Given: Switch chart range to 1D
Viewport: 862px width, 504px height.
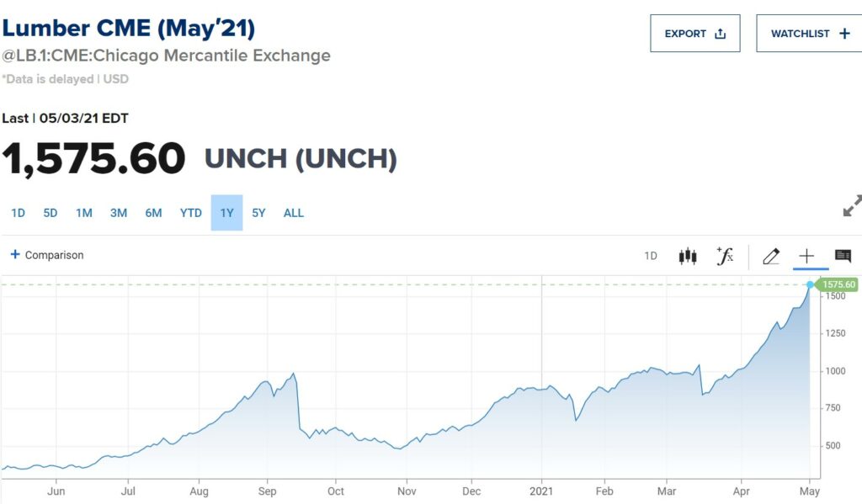Looking at the screenshot, I should (x=18, y=213).
